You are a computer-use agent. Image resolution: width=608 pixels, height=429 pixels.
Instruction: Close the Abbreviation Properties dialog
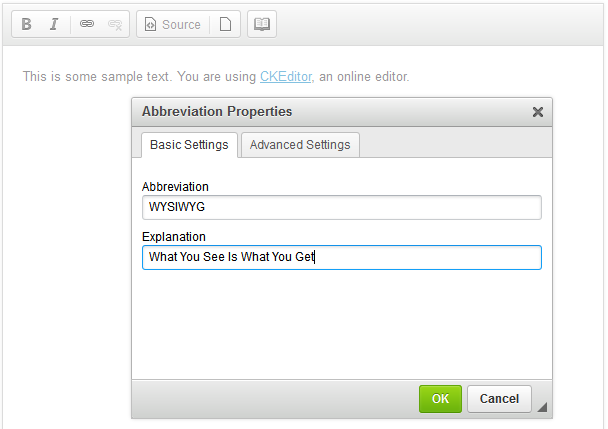[538, 112]
